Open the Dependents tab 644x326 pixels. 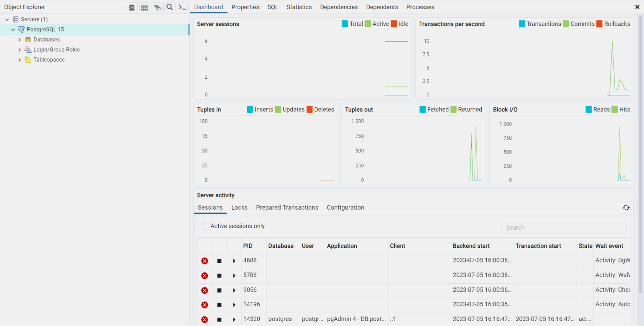pos(382,7)
